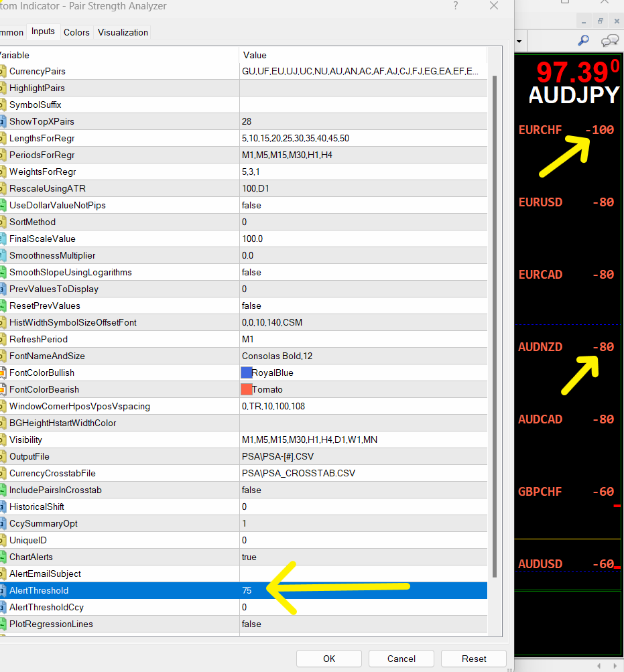Viewport: 624px width, 672px height.
Task: Click the UseDollarValueNotPips variable icon
Action: pyautogui.click(x=3, y=205)
